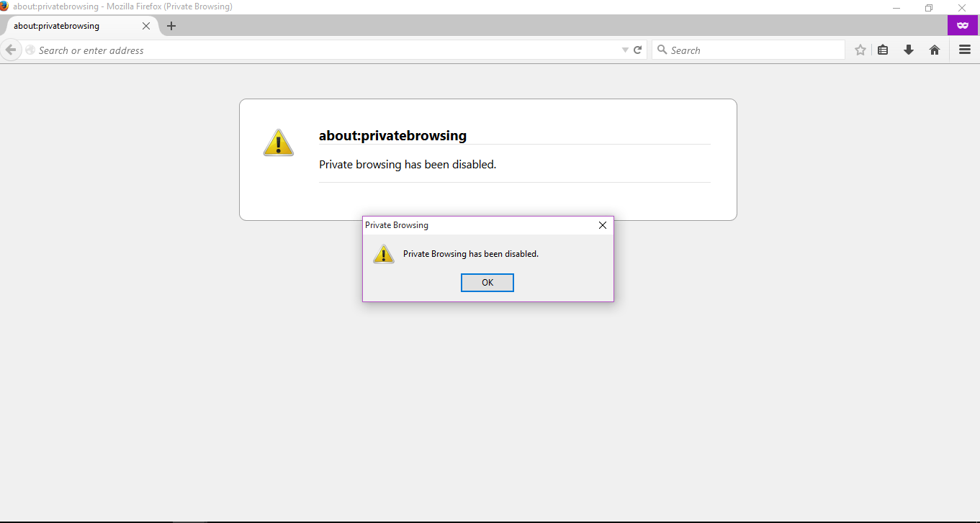Restore down the Firefox window

point(929,7)
